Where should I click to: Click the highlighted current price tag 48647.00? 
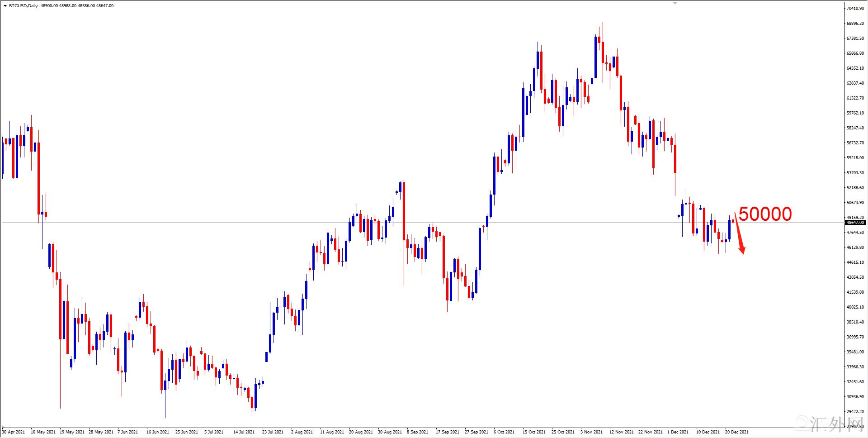pos(855,222)
